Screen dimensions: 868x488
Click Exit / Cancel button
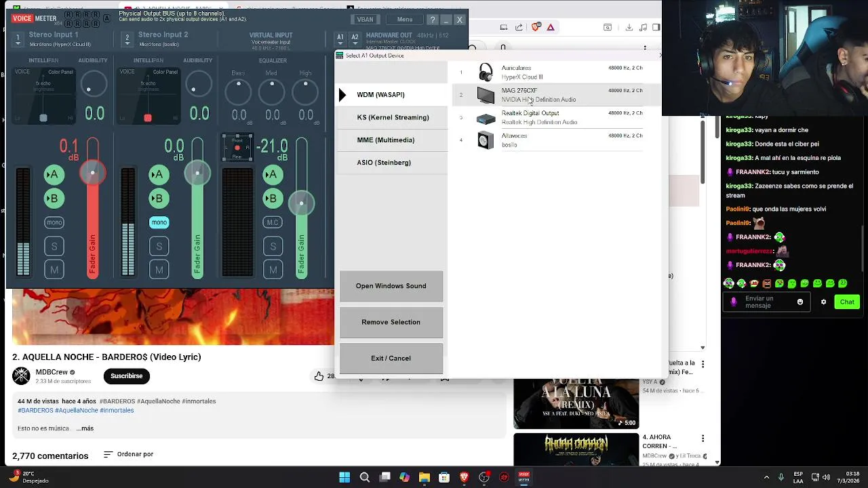click(391, 358)
